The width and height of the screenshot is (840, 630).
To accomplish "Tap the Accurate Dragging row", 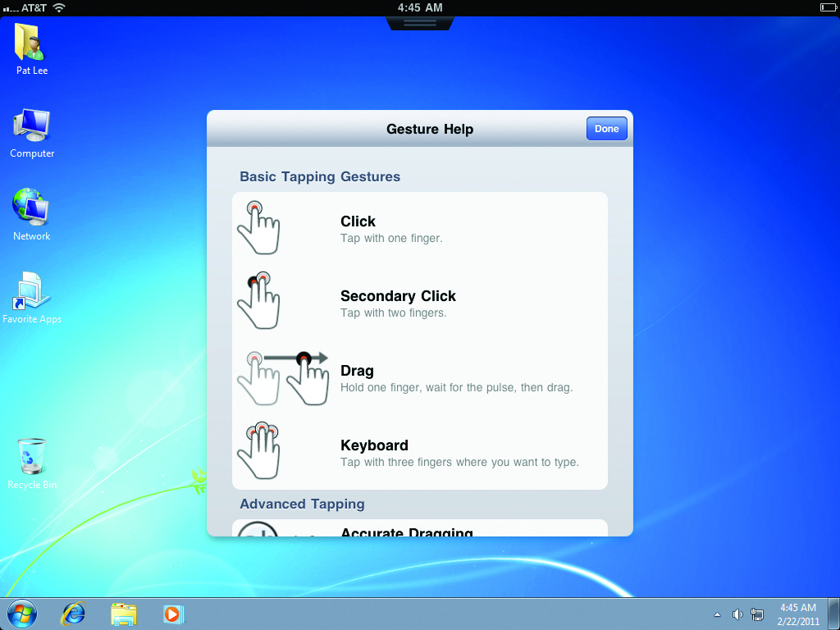I will [x=420, y=528].
